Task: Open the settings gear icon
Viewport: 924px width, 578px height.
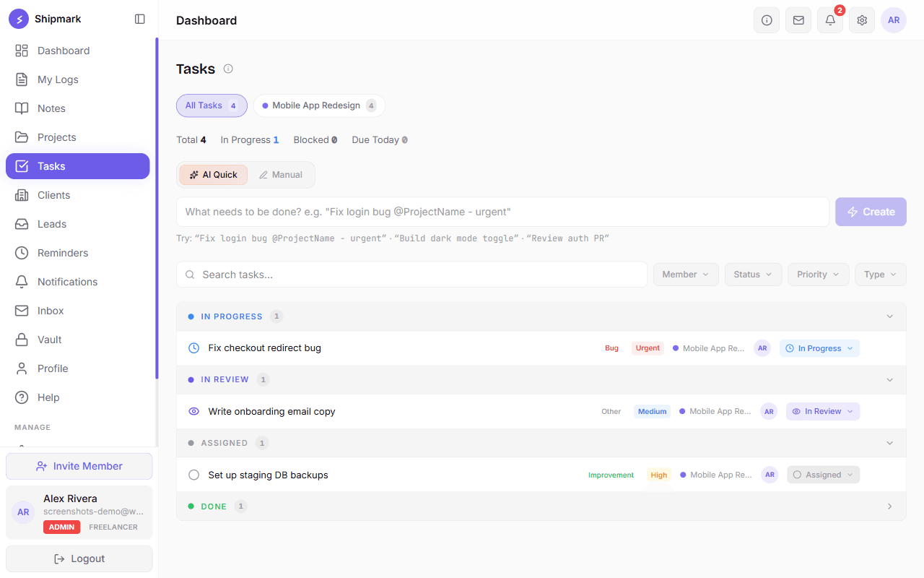Action: (x=862, y=20)
